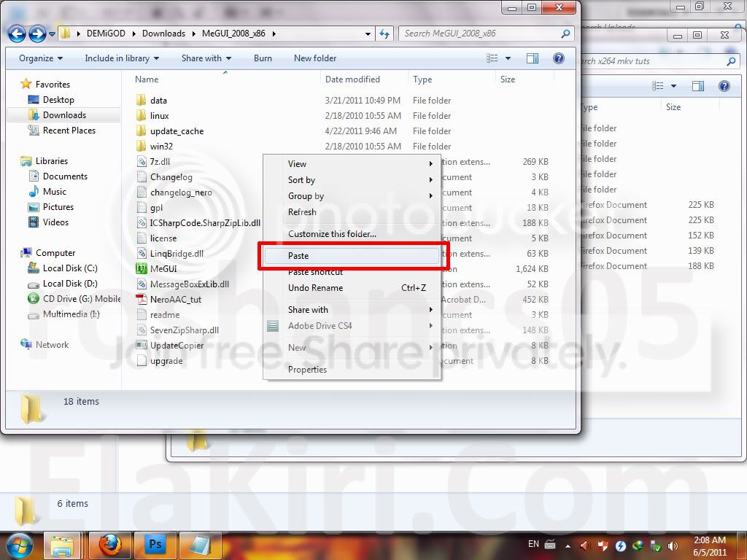Choose Undo Rename in context menu
This screenshot has width=747, height=560.
352,287
